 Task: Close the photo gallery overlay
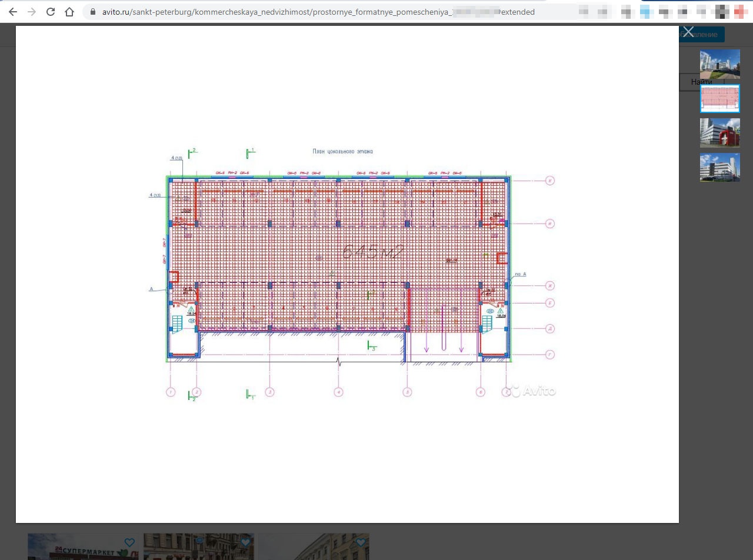pos(688,32)
